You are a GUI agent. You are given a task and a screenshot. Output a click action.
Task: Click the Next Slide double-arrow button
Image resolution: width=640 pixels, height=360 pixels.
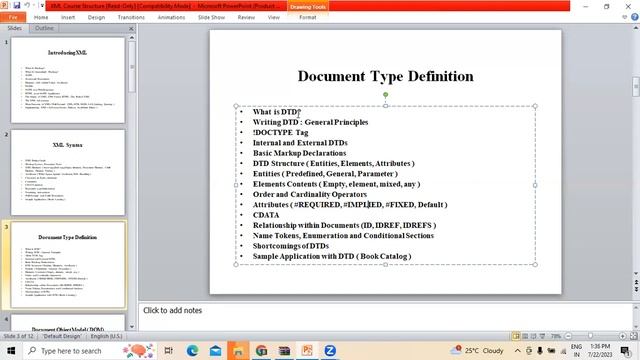click(x=636, y=289)
